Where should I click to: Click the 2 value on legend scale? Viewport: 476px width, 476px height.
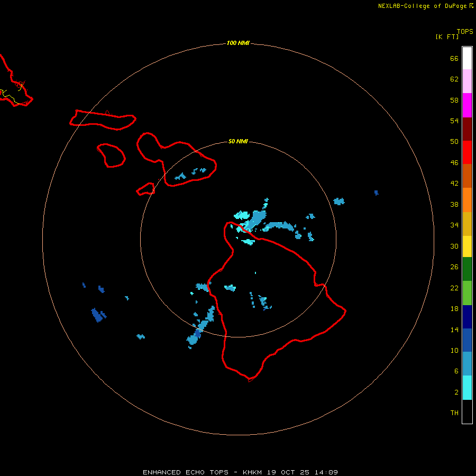click(x=456, y=392)
